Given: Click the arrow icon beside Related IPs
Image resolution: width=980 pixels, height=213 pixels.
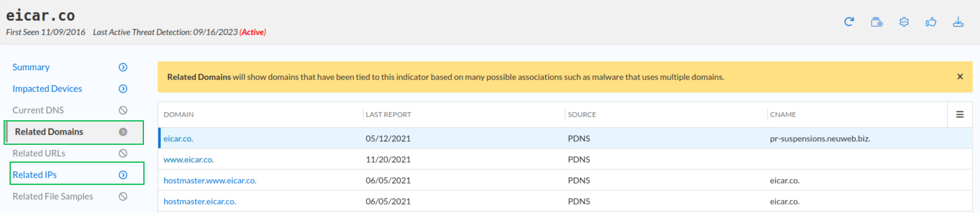Looking at the screenshot, I should tap(123, 175).
